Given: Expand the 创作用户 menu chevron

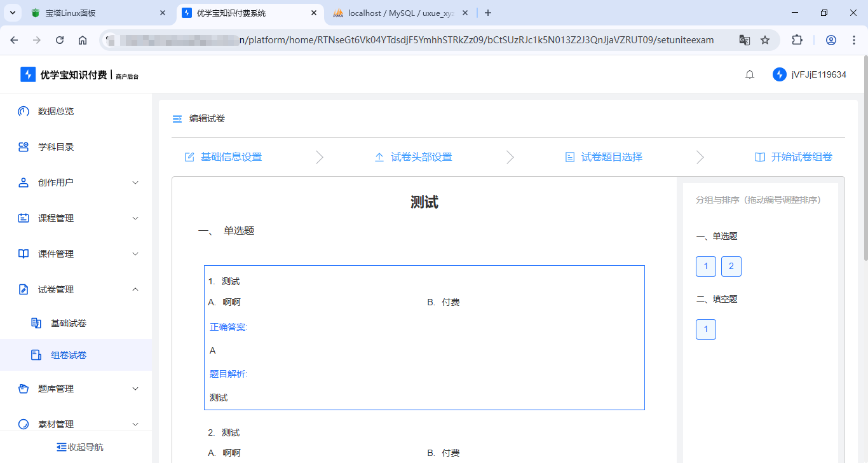Looking at the screenshot, I should [135, 183].
